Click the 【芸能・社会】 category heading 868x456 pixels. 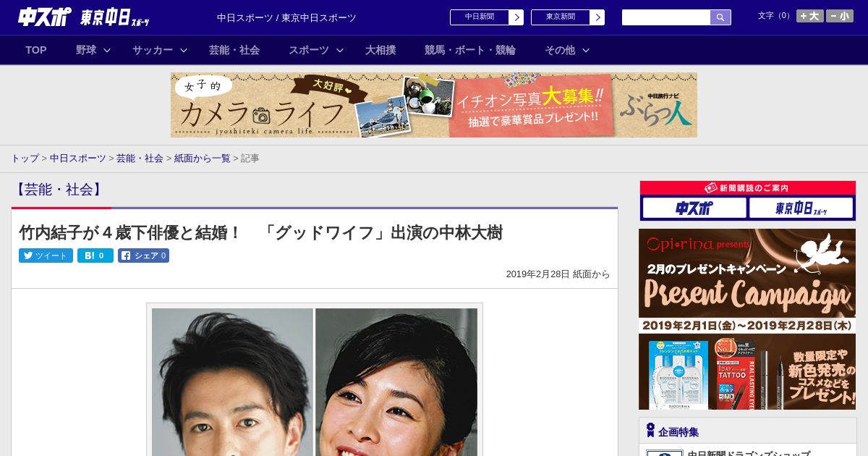coord(59,190)
